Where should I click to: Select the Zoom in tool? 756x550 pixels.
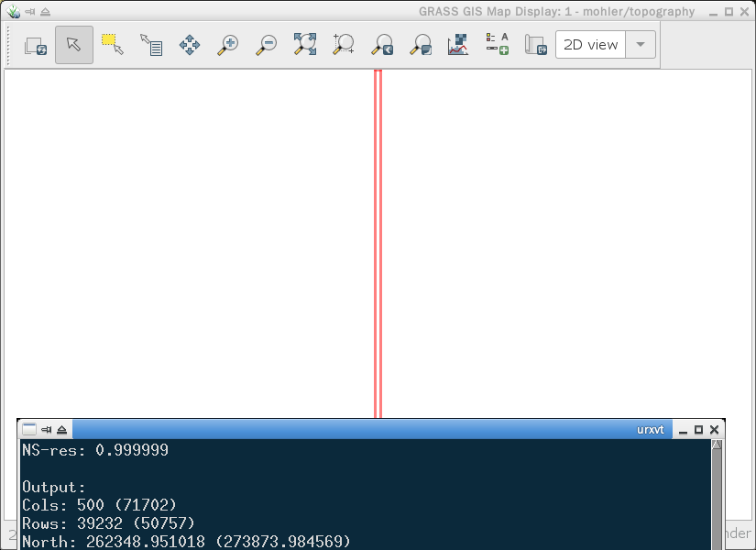click(x=228, y=45)
